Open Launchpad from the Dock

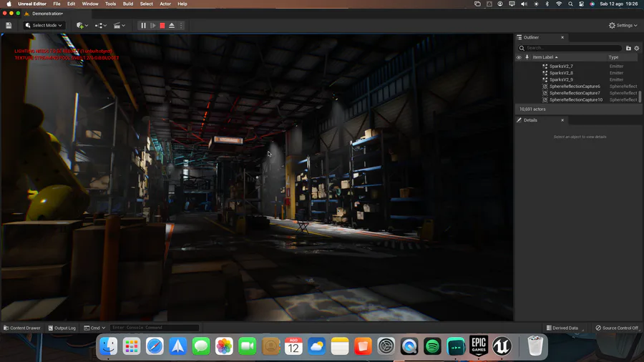pyautogui.click(x=132, y=346)
